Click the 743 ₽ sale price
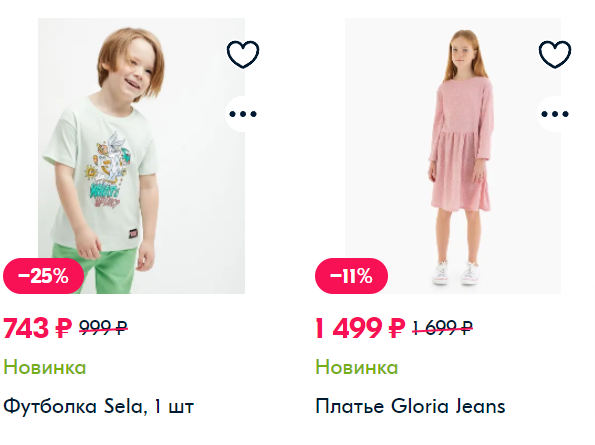The image size is (595, 445). (x=38, y=328)
